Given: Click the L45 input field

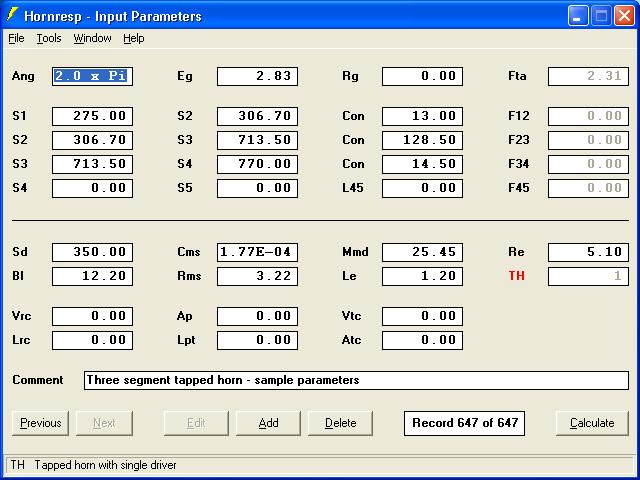Looking at the screenshot, I should click(x=422, y=188).
